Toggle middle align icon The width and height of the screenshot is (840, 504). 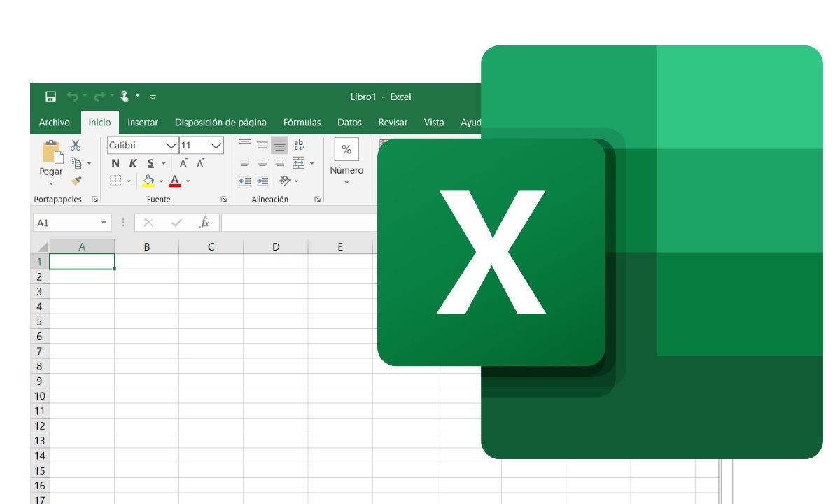click(x=262, y=145)
